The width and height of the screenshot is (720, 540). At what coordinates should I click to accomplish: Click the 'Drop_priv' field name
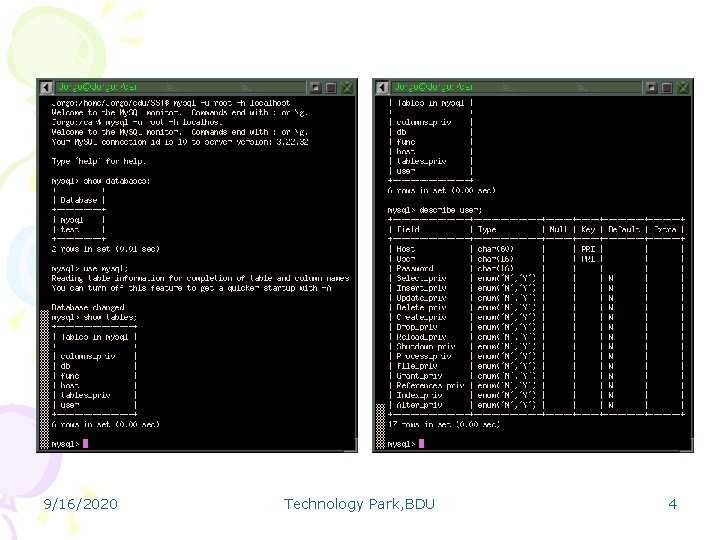coord(416,327)
